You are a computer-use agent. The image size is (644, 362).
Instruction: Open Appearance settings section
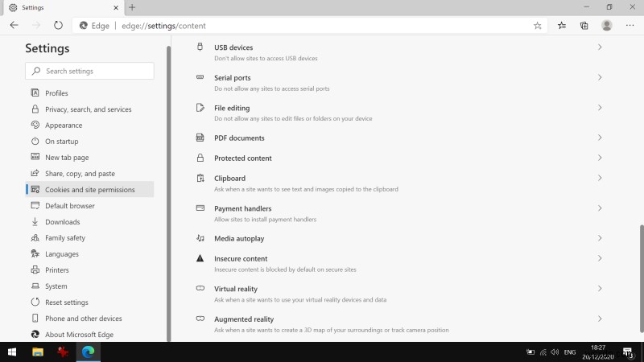pos(89,125)
